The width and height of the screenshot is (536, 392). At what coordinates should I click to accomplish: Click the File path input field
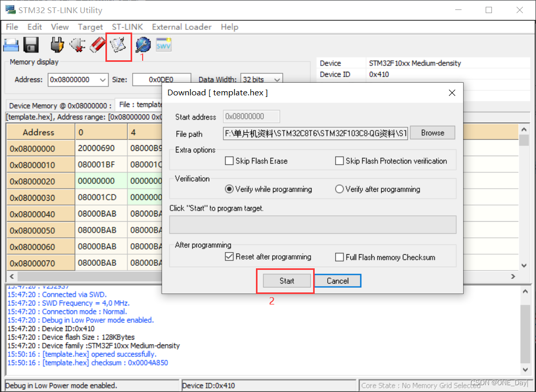316,133
